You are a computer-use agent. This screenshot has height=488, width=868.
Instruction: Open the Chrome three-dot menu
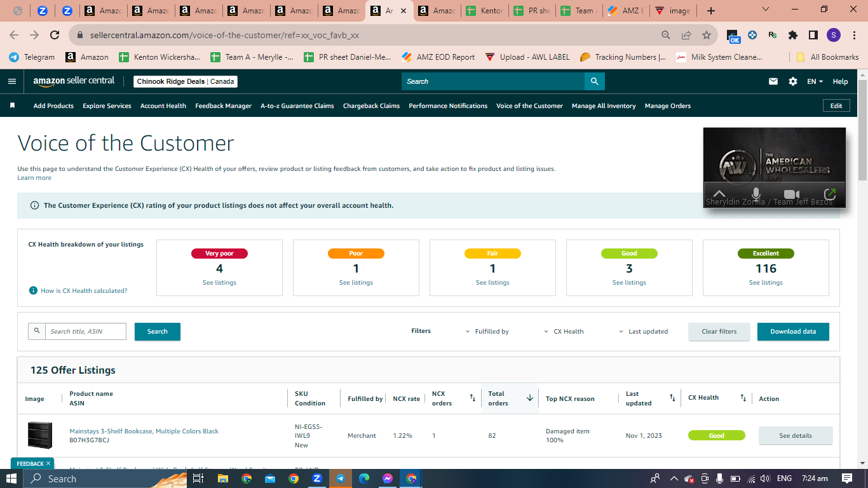pyautogui.click(x=853, y=36)
